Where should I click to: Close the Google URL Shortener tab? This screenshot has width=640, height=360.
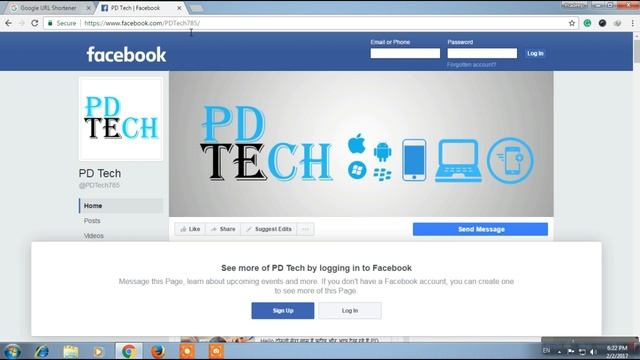89,8
